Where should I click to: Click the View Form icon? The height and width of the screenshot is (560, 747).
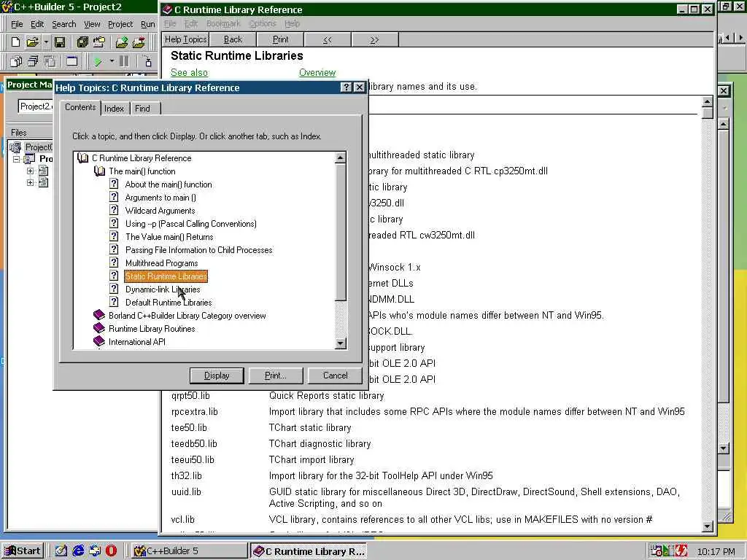[x=33, y=61]
